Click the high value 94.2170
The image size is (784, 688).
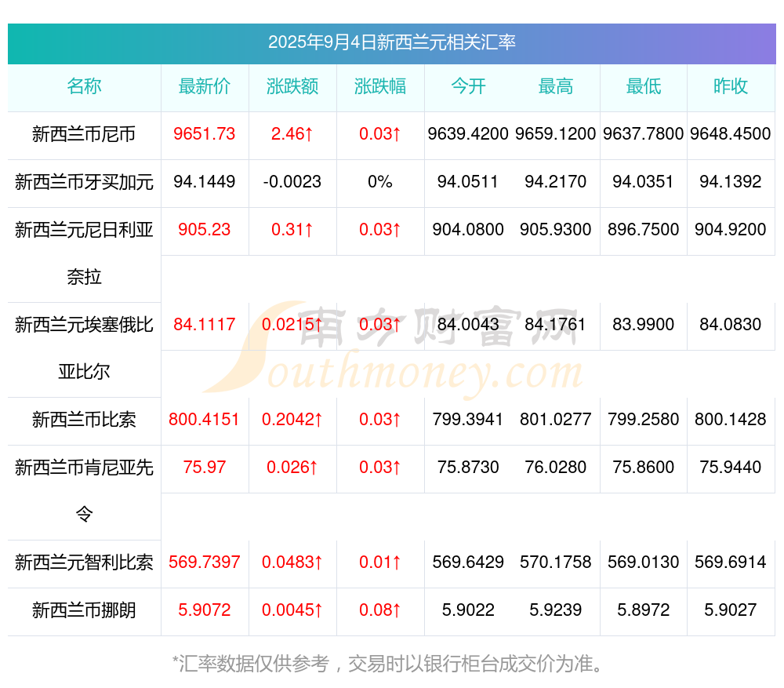click(x=556, y=182)
